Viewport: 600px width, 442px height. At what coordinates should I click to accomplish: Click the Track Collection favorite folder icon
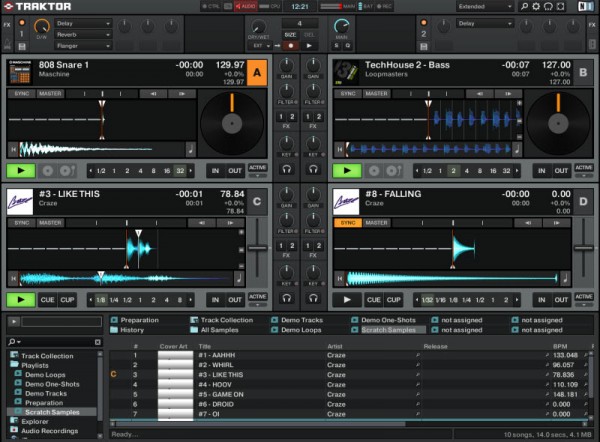[193, 320]
